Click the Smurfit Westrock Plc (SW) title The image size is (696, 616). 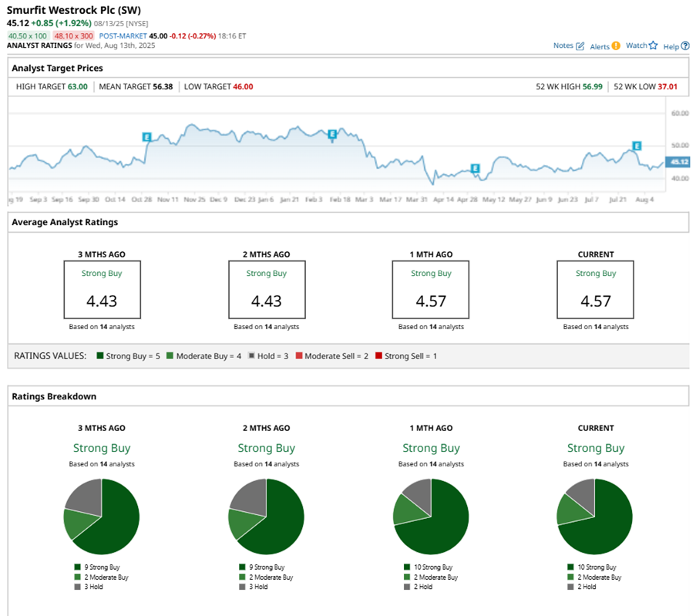click(x=74, y=10)
